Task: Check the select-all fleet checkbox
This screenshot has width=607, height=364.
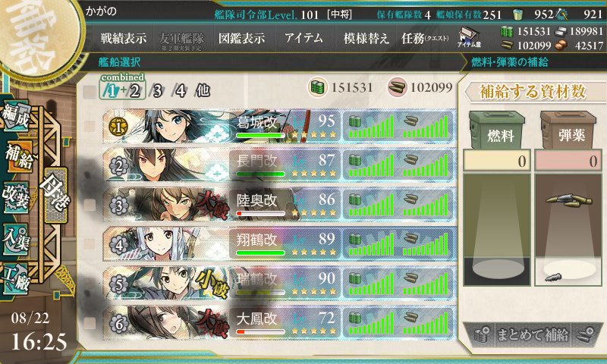Action: tap(90, 92)
